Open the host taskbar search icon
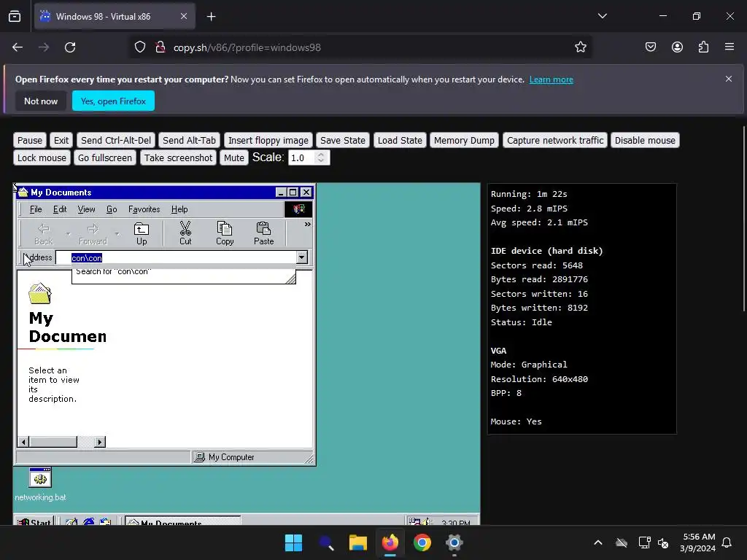Viewport: 747px width, 560px height. [326, 542]
